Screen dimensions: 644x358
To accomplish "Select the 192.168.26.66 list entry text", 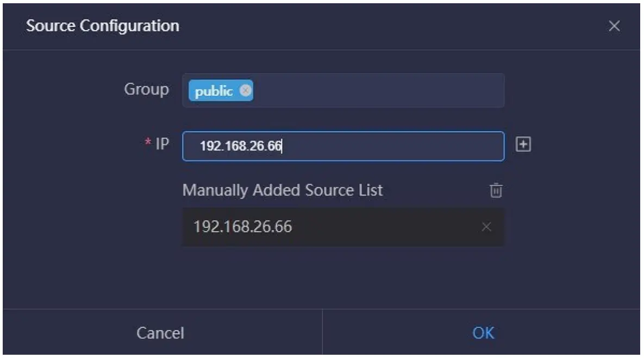I will 243,227.
